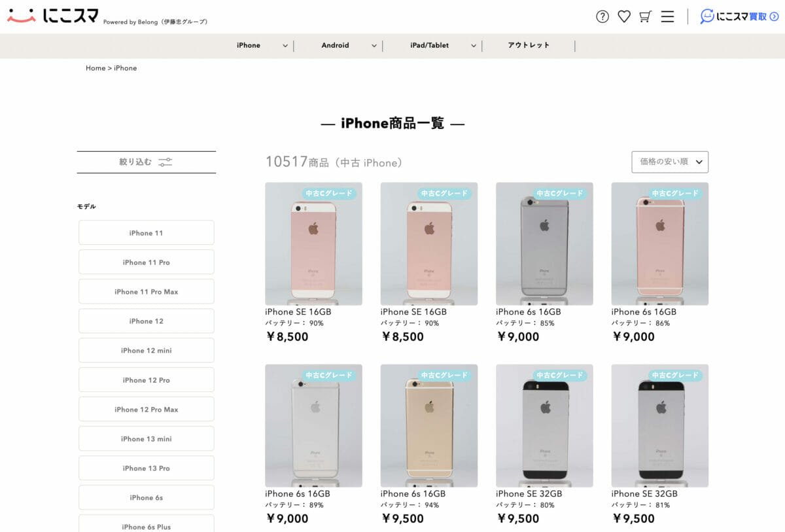
Task: Open the first iPhone SE 16GB ¥8,500 thumbnail
Action: click(x=313, y=243)
